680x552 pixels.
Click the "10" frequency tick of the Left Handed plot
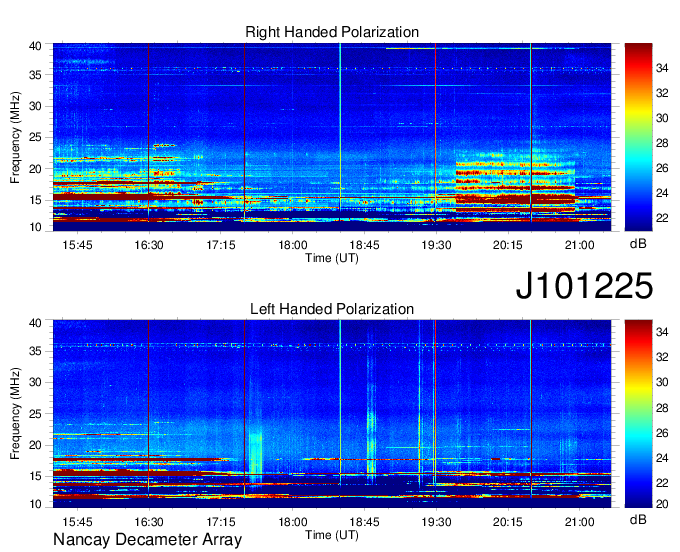35,504
